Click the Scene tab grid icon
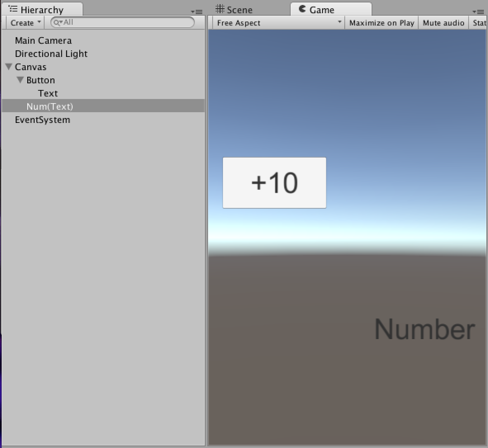The width and height of the screenshot is (488, 448). pyautogui.click(x=220, y=9)
